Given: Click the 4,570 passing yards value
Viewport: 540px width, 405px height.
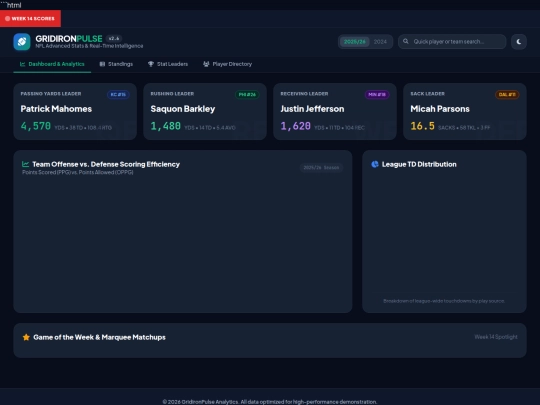Looking at the screenshot, I should (x=36, y=126).
